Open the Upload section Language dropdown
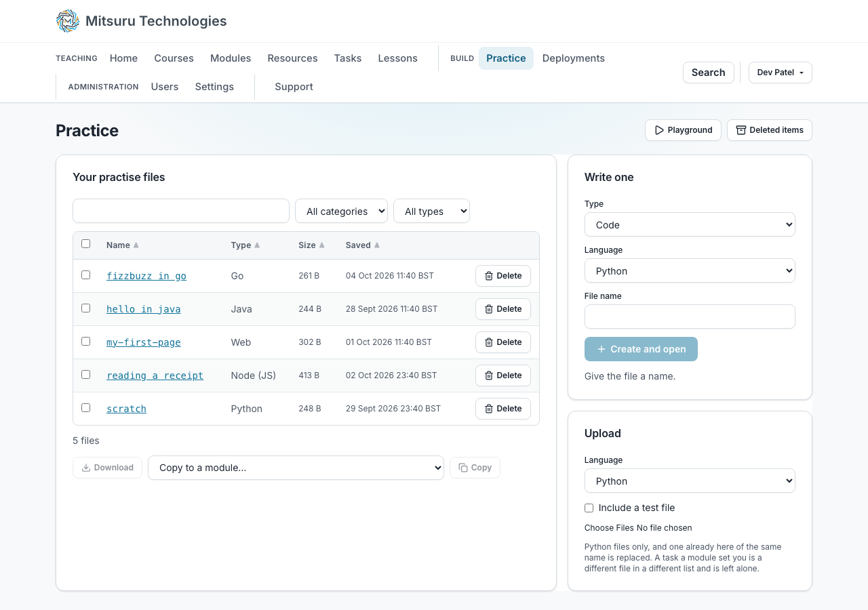 click(690, 481)
